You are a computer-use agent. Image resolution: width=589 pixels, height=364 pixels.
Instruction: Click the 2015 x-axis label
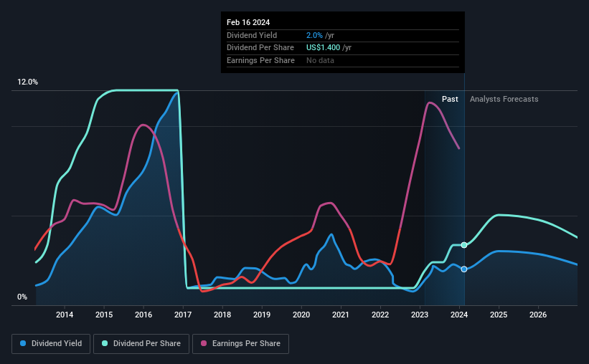click(104, 315)
